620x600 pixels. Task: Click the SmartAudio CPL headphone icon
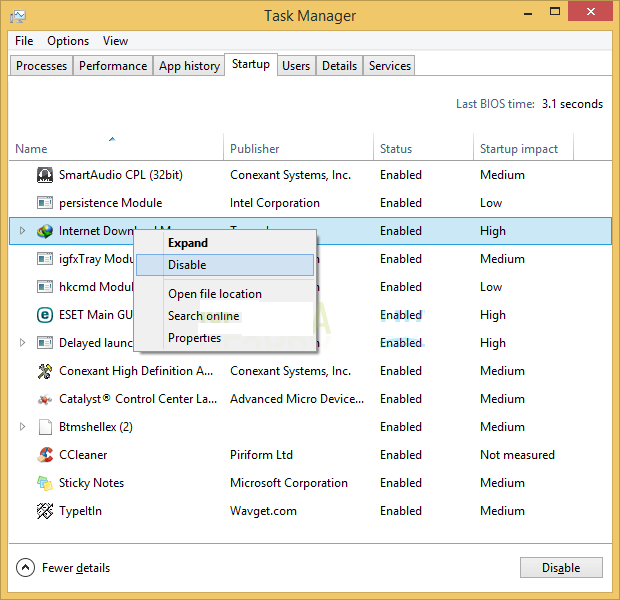tap(45, 175)
